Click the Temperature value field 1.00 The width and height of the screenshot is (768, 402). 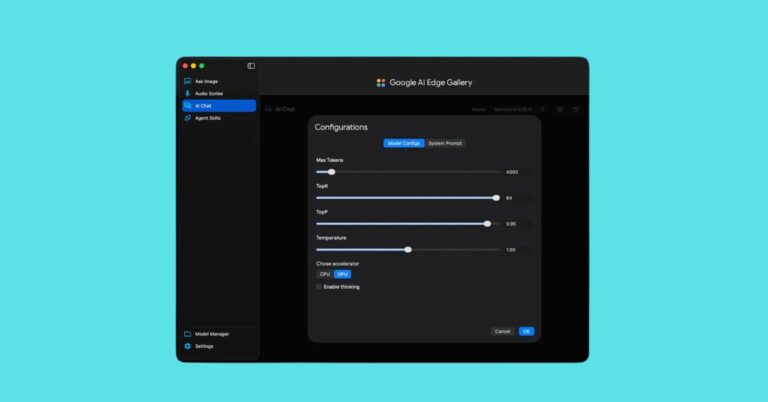pos(518,250)
